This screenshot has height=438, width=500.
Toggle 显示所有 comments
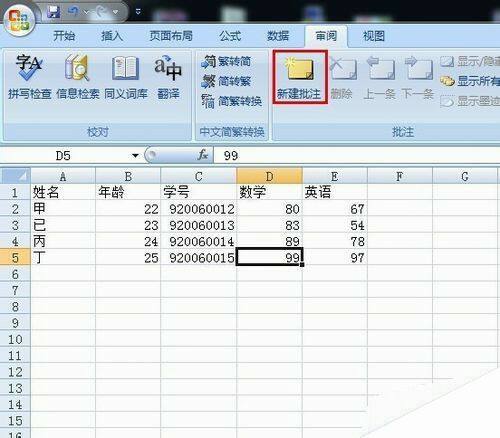coord(470,81)
